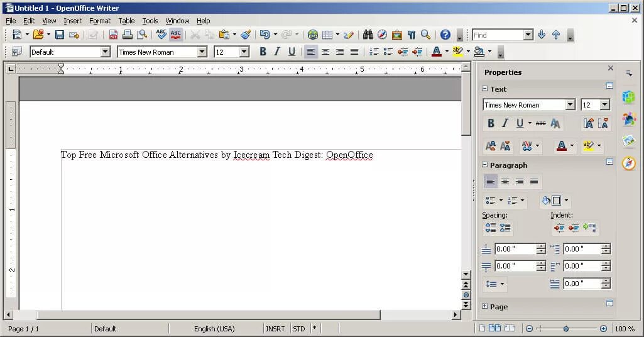Select the Format Paintbrush icon

click(x=246, y=35)
